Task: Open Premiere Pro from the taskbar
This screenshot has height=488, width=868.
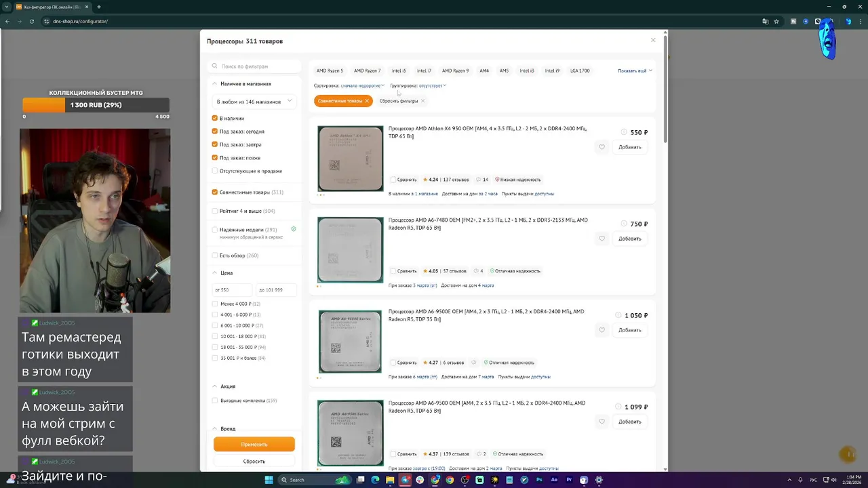Action: point(569,480)
